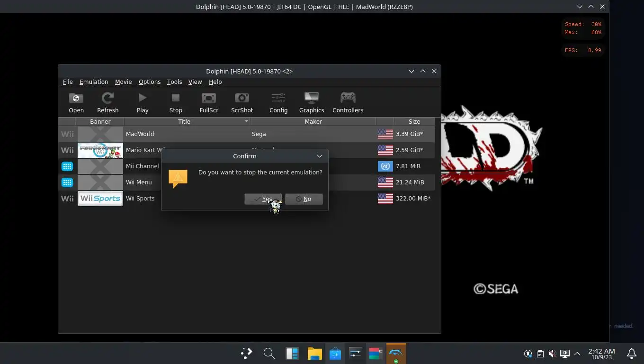The width and height of the screenshot is (644, 364).
Task: Click the 7.81 MiB size value
Action: [408, 166]
